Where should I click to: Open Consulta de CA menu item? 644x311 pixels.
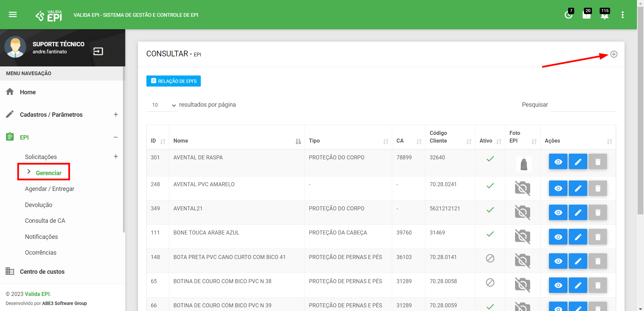click(x=45, y=221)
